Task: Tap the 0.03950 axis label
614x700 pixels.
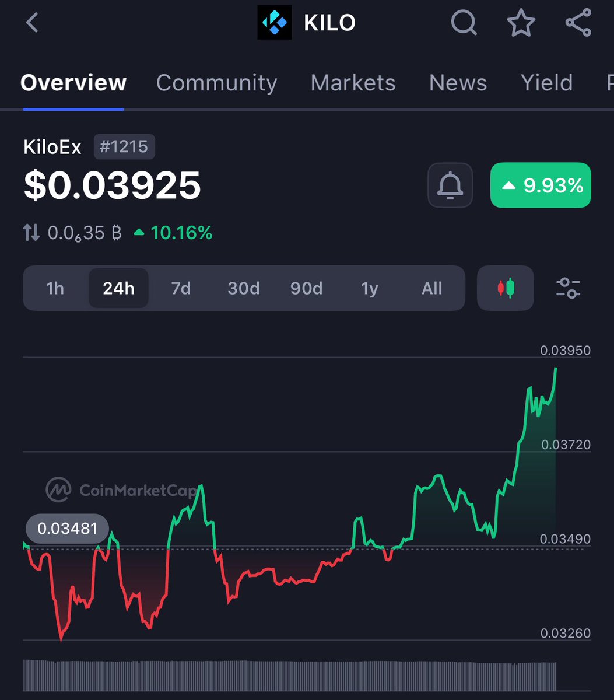Action: [565, 351]
